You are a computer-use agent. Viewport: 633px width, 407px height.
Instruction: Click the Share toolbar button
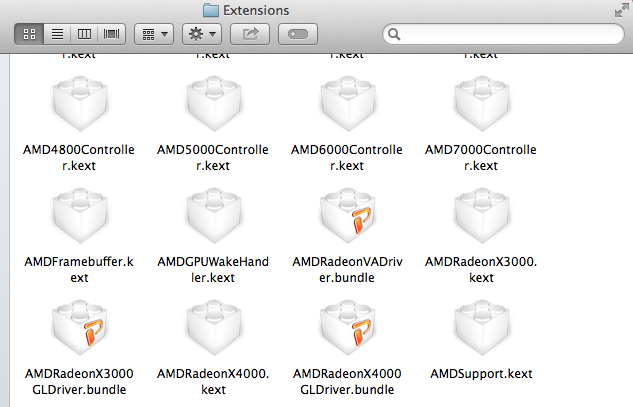point(250,34)
